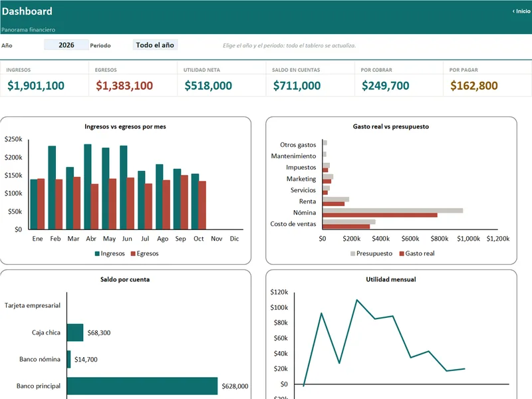
Task: Click the Oct Egresos bar
Action: (x=202, y=205)
